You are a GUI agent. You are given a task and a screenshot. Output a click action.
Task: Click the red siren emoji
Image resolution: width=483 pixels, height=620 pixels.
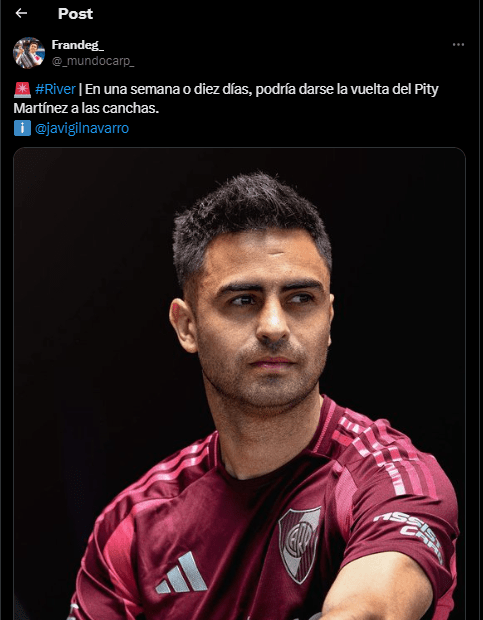[22, 90]
